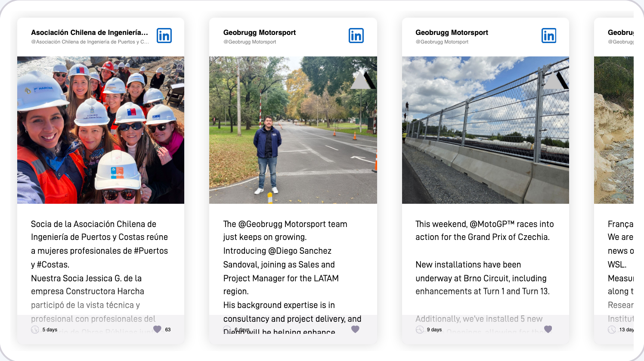Click the 63 likes count

168,330
